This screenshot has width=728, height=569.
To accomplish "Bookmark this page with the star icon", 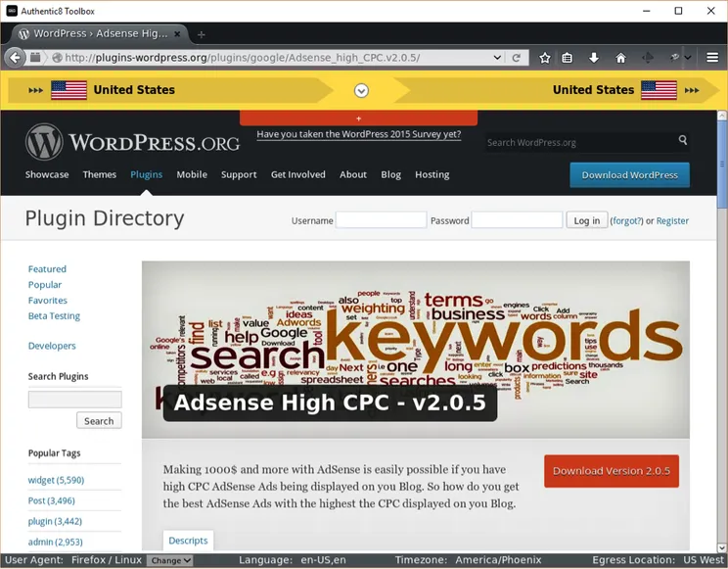I will [545, 58].
